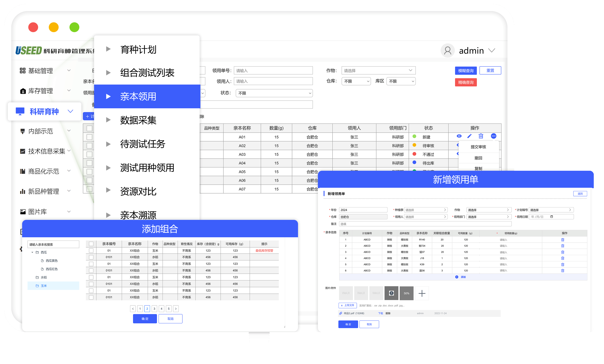Click the plus tile to add image
Image resolution: width=604 pixels, height=364 pixels.
(422, 293)
